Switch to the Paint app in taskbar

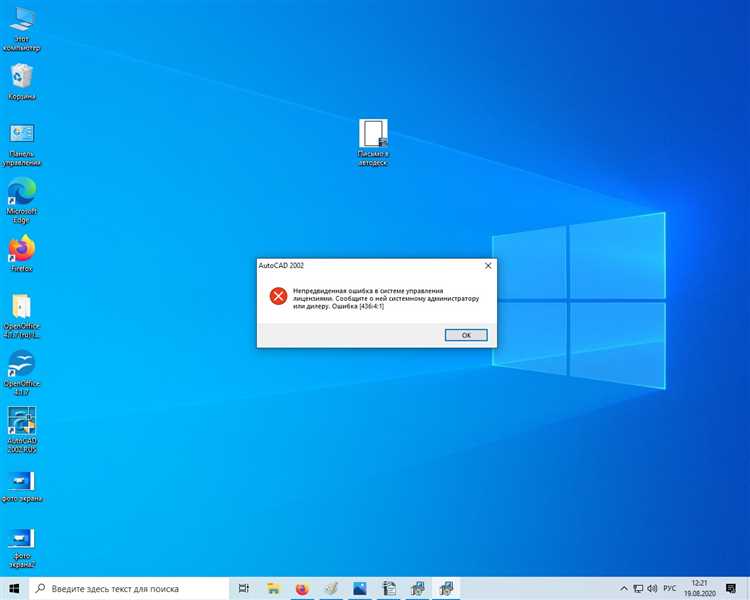(331, 589)
